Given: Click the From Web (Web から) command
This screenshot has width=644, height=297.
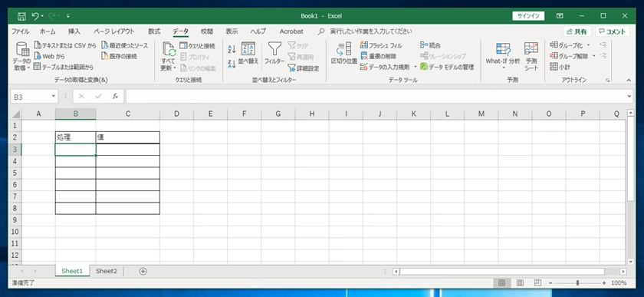Looking at the screenshot, I should coord(49,56).
